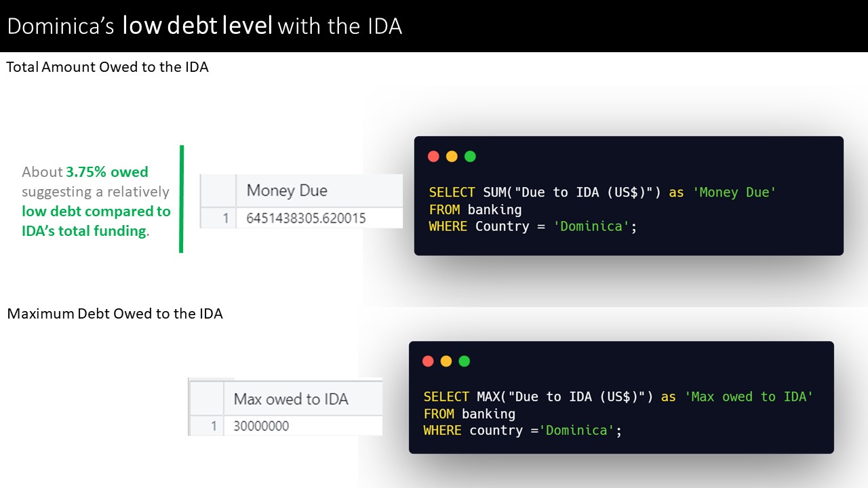Select the slide title 'Dominica's low debt level with the IDA'
Screen dimensions: 868x488
[x=204, y=26]
